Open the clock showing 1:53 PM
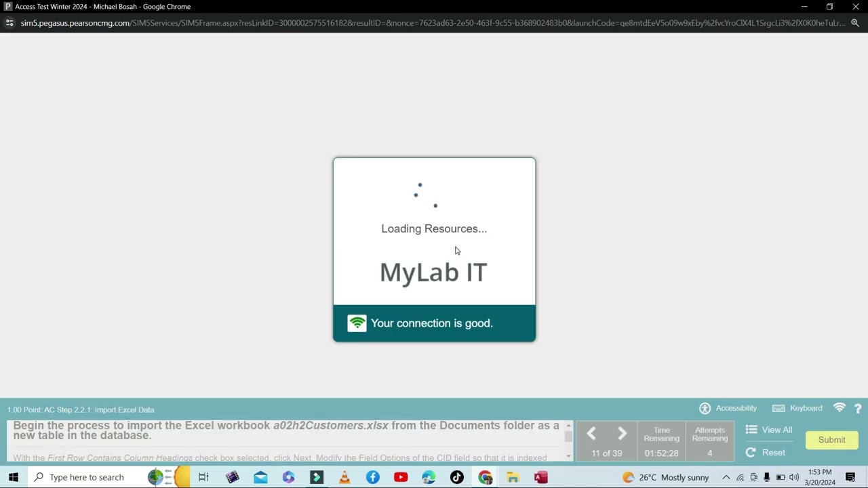This screenshot has height=488, width=868. (820, 477)
